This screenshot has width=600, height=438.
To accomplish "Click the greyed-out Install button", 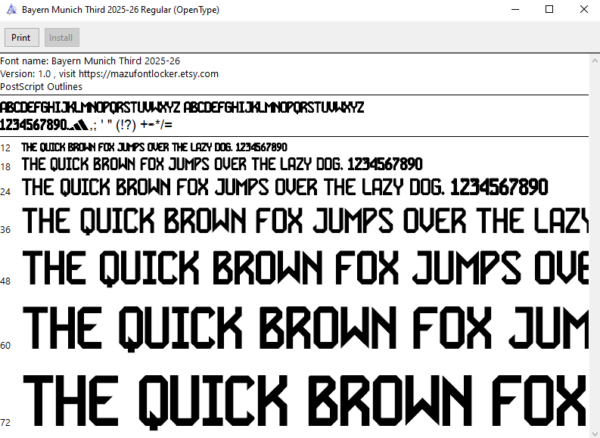I will coord(62,37).
